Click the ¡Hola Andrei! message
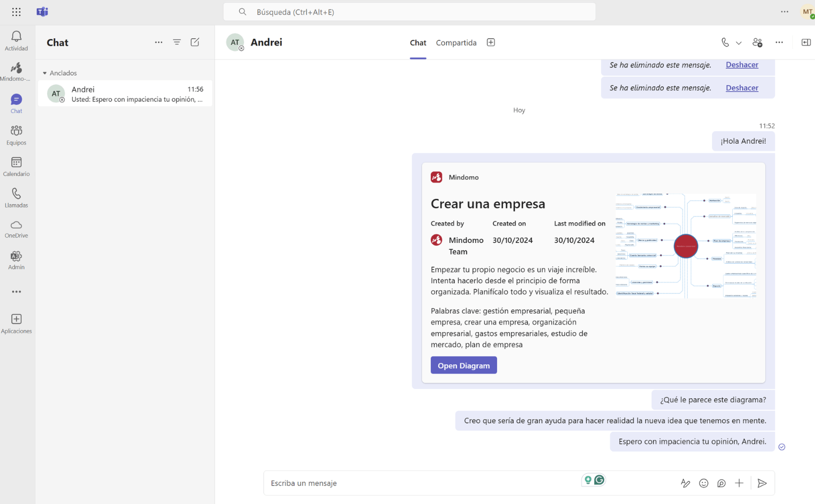This screenshot has width=815, height=504. 743,141
